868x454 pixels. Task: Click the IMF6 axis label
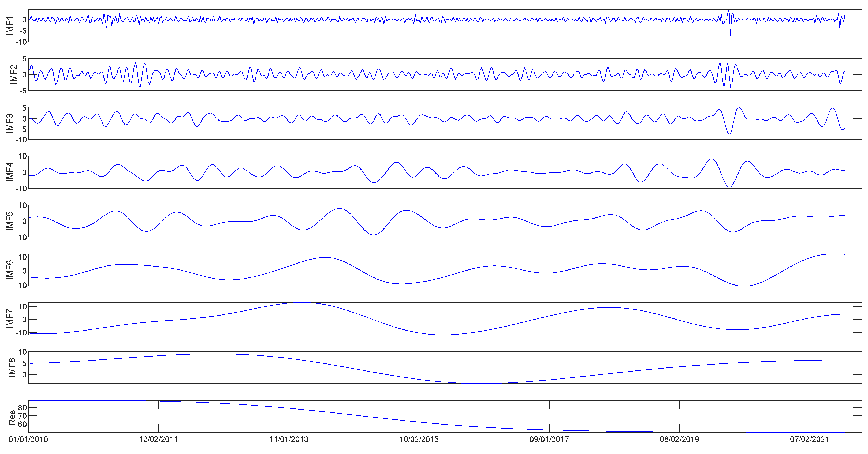(9, 270)
